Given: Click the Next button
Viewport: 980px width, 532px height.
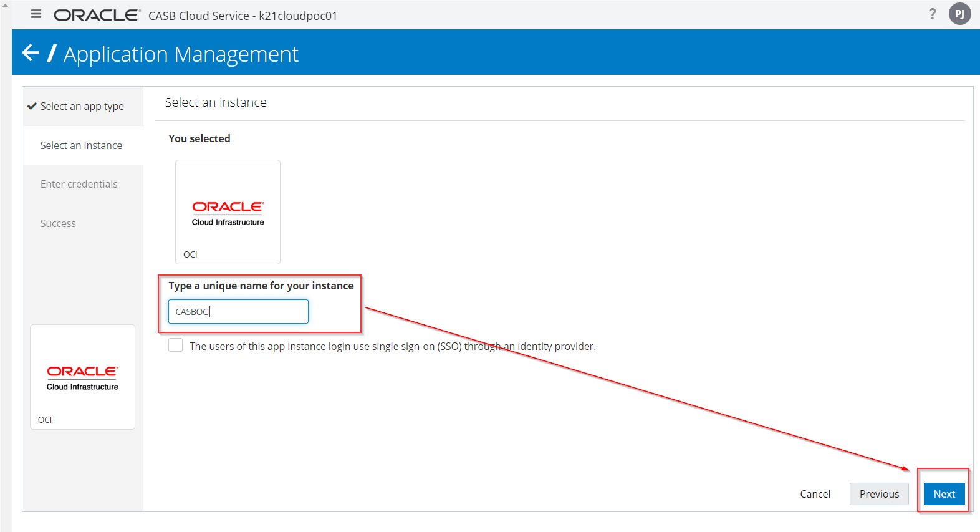Looking at the screenshot, I should point(944,494).
